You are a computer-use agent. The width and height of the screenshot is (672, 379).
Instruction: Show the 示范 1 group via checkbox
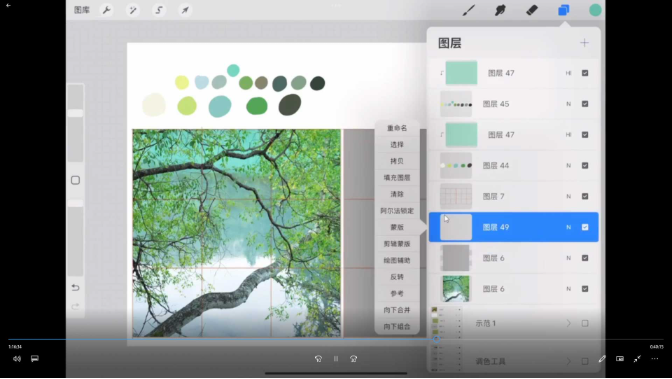pyautogui.click(x=585, y=323)
